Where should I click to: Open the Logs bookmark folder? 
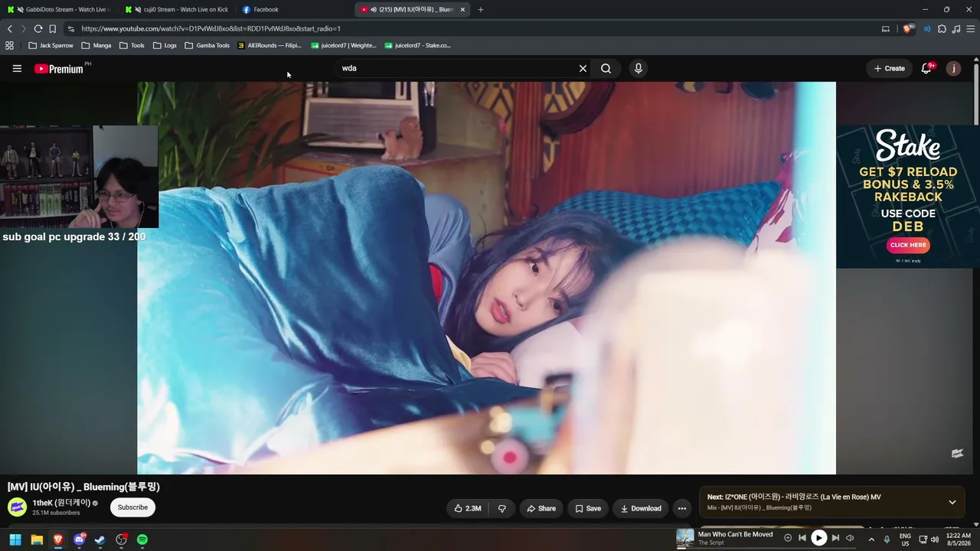tap(165, 45)
